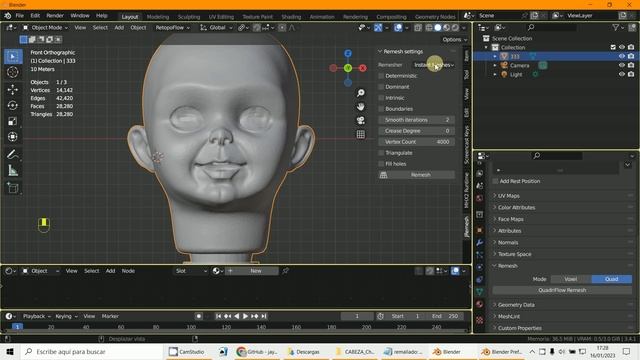Toggle the Dominant checkbox
The image size is (640, 360).
[x=381, y=87]
